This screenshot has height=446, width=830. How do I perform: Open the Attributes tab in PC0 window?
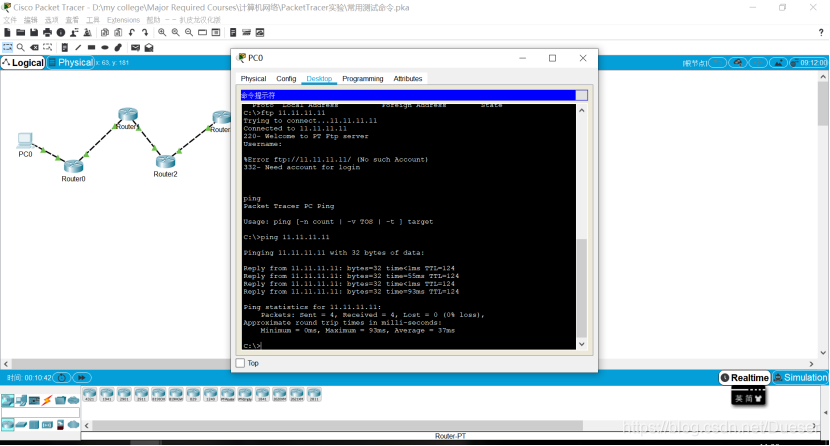pyautogui.click(x=408, y=78)
